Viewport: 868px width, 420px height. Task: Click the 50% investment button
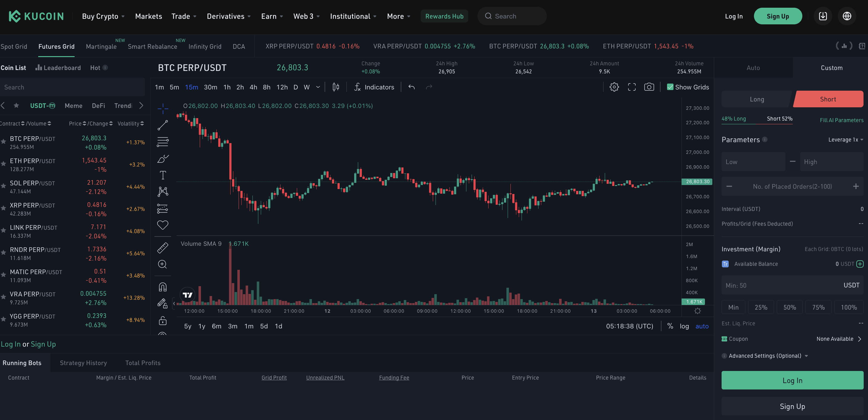tap(789, 307)
